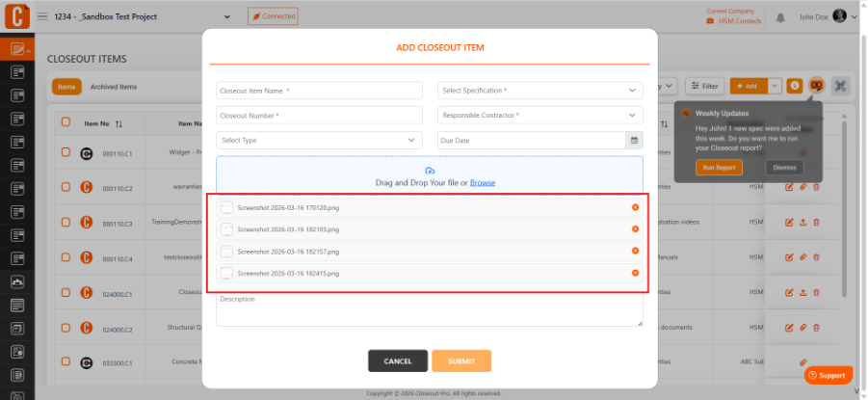868x400 pixels.
Task: Click the cloud upload icon
Action: point(430,171)
